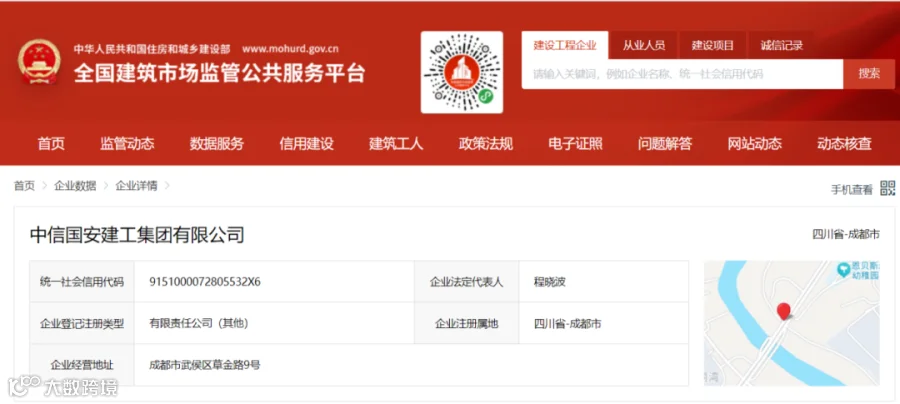This screenshot has width=900, height=404.
Task: Open the 监管动态 navigation item
Action: pyautogui.click(x=127, y=143)
